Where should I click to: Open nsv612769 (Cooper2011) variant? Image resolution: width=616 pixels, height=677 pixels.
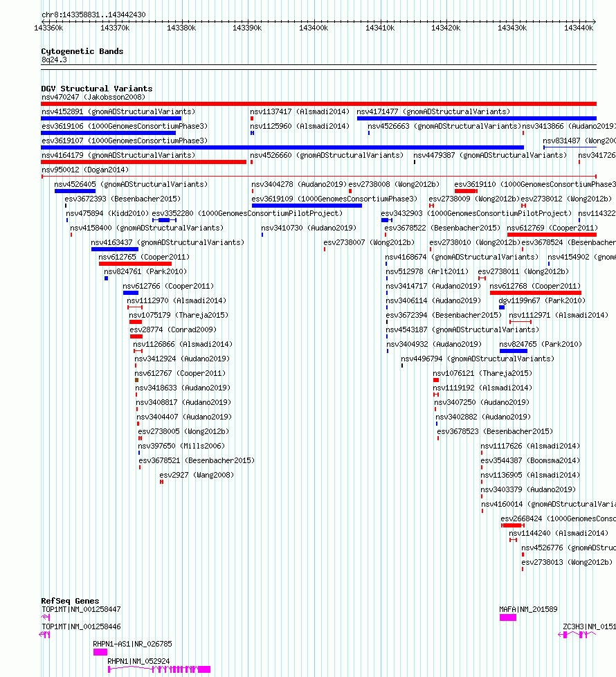point(552,228)
